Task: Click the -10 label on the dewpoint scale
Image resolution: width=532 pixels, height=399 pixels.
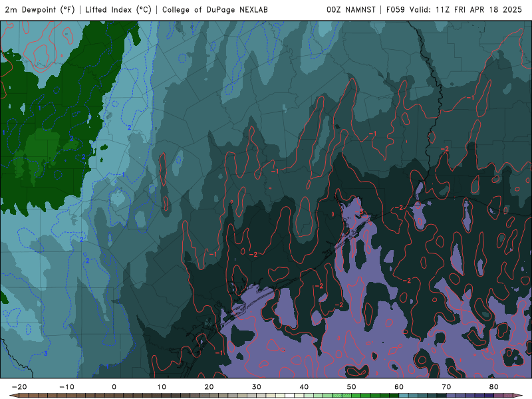Action: point(66,387)
